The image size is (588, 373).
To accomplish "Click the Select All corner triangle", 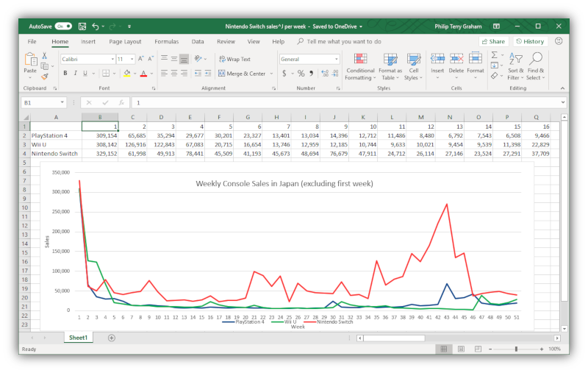I will (25, 117).
